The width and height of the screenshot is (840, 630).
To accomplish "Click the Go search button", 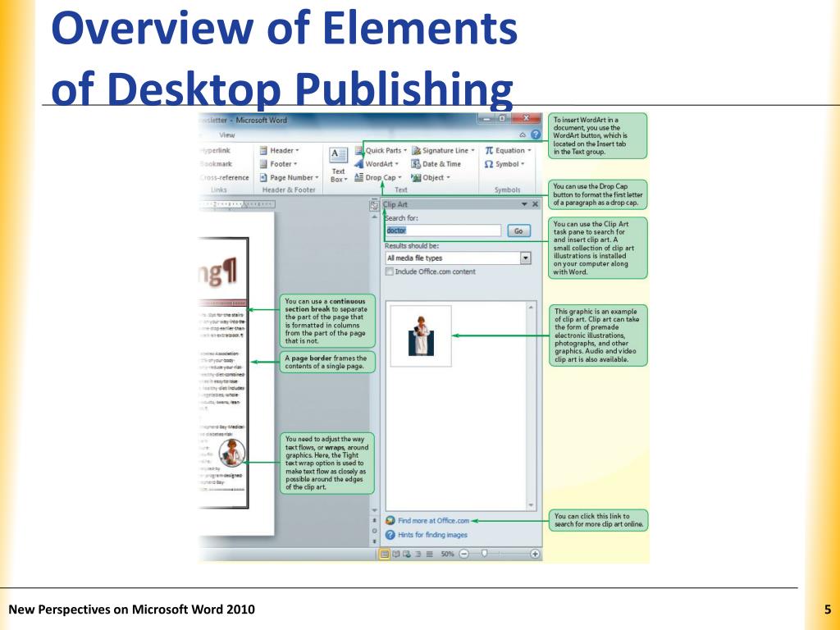I will [x=518, y=231].
